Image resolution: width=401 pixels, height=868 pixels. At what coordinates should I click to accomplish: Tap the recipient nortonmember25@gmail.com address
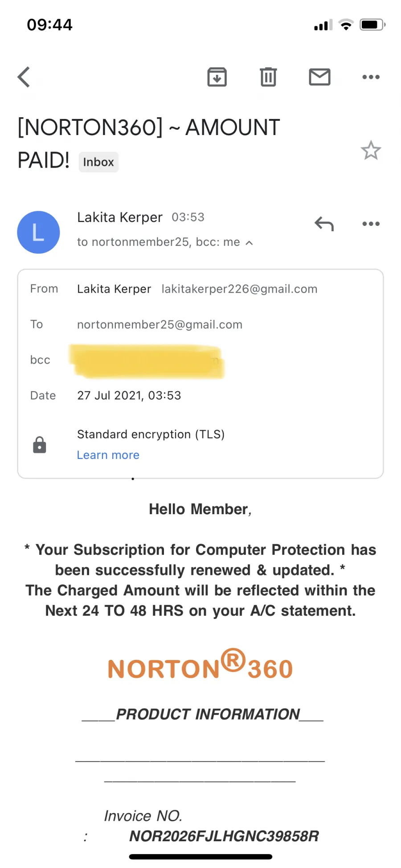[160, 325]
